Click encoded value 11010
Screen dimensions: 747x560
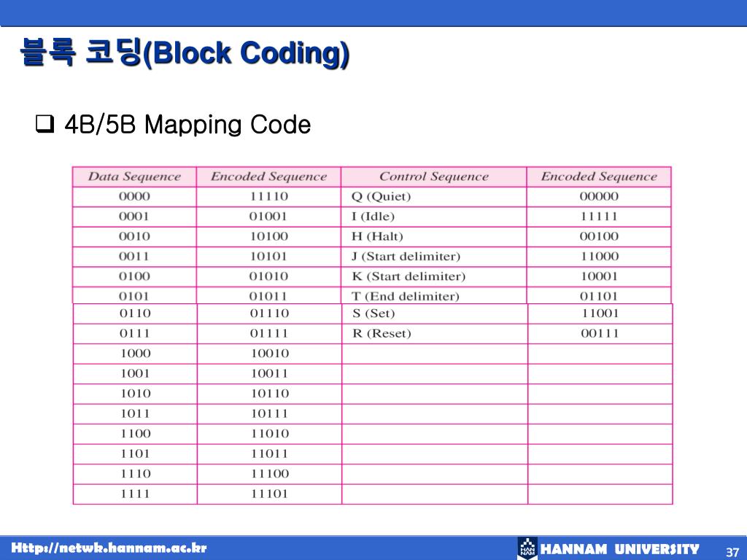point(270,433)
